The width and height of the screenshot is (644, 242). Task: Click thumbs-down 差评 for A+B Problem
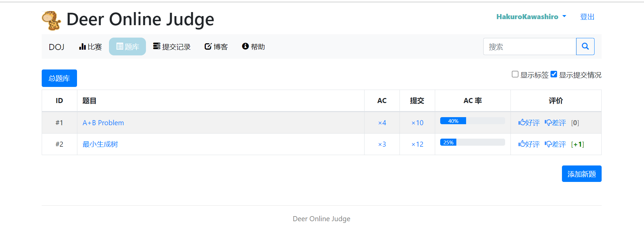tap(555, 123)
